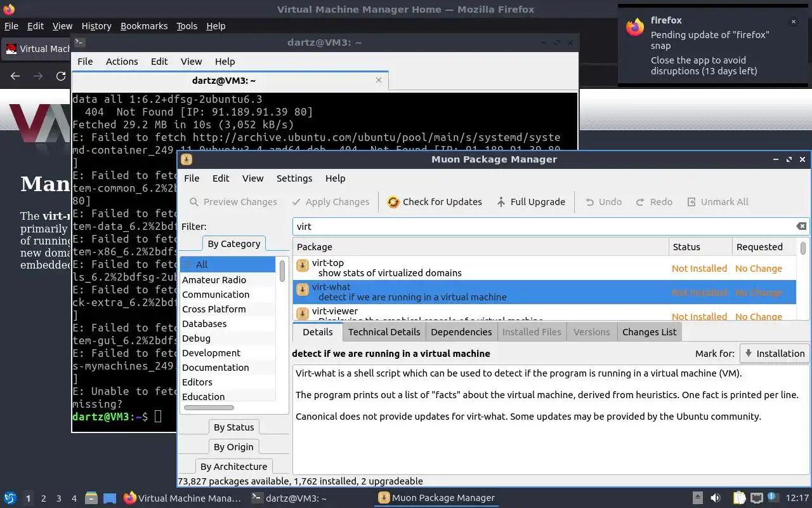Sort packages by Status column header
The width and height of the screenshot is (812, 508).
(700, 247)
